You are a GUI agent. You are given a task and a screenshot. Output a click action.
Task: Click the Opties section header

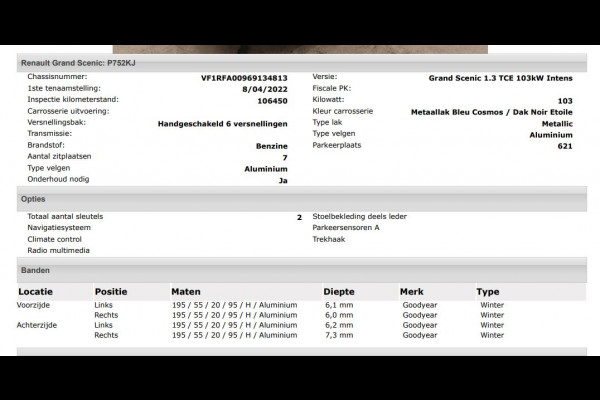pos(33,199)
